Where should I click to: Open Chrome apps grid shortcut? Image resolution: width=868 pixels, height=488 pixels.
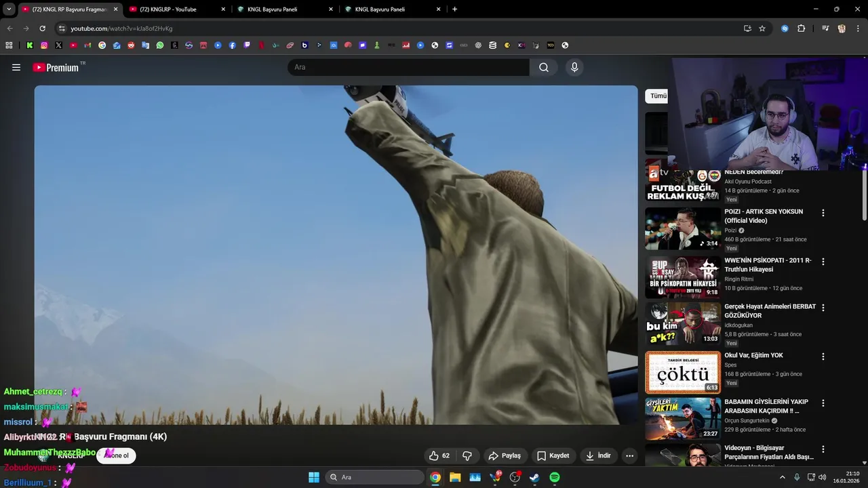click(x=9, y=45)
